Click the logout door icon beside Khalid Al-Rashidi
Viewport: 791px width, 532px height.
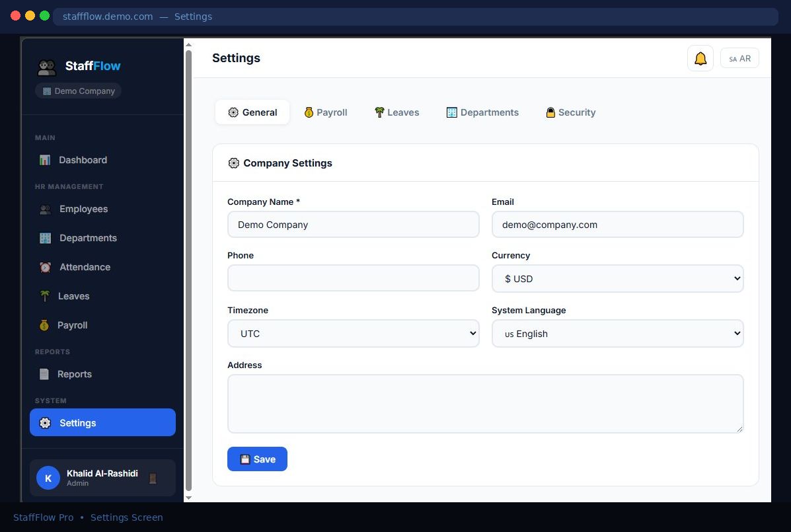[153, 478]
